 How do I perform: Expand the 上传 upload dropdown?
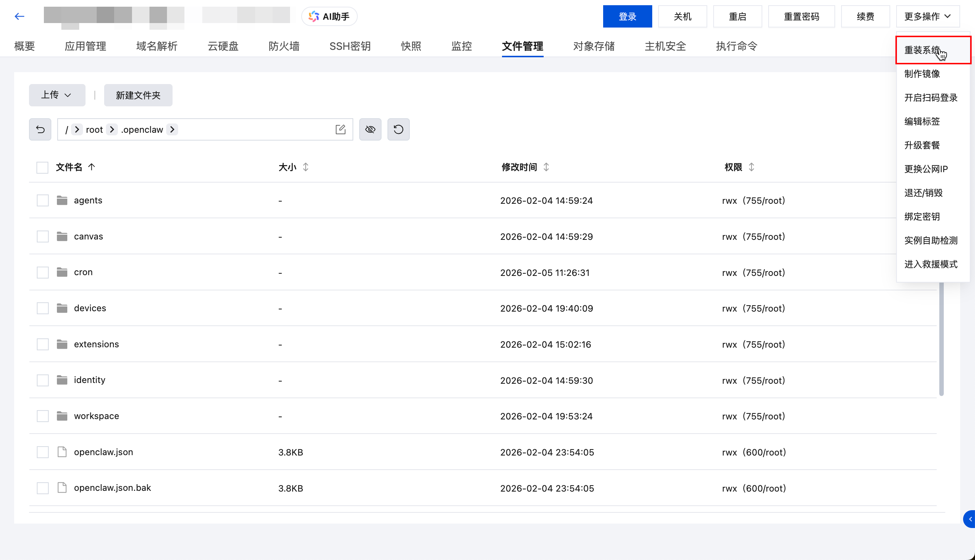[x=57, y=95]
